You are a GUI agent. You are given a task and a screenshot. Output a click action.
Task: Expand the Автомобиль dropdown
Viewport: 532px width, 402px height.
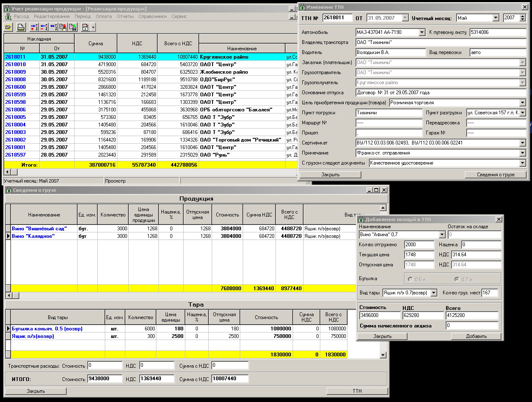tap(422, 33)
